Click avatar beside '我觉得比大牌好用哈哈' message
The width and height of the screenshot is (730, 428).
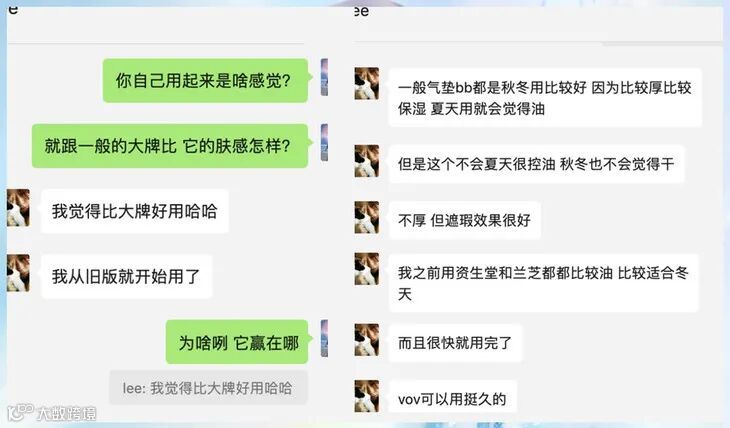coord(19,208)
